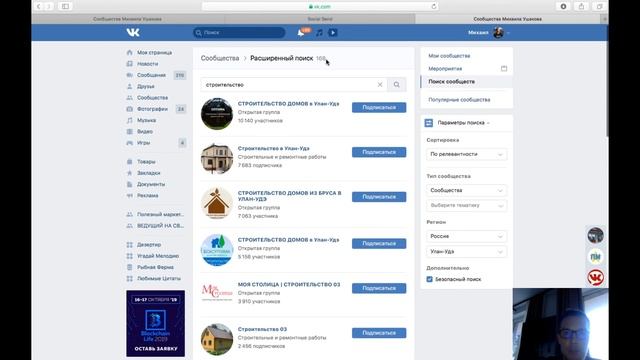Click red VK chat bubble on right edge
The image size is (640, 360).
[x=596, y=278]
